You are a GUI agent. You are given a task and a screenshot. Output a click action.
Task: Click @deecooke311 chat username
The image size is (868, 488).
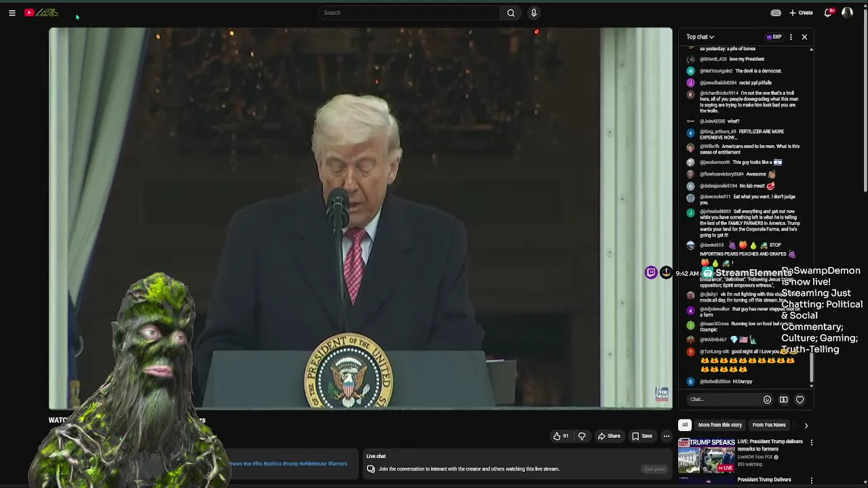[x=715, y=197]
